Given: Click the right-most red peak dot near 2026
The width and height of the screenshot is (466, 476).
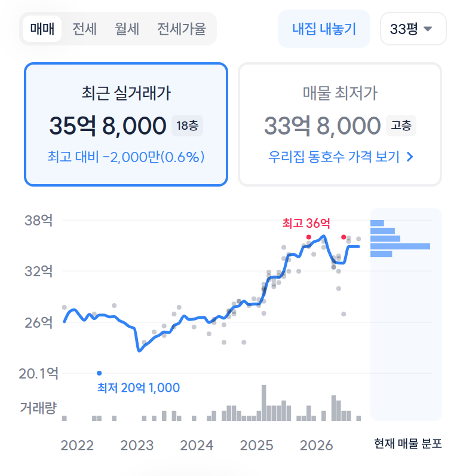Looking at the screenshot, I should point(344,237).
